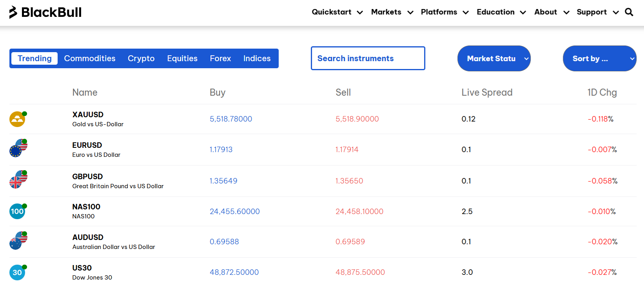
Task: Switch to the Indices tab
Action: pos(257,58)
